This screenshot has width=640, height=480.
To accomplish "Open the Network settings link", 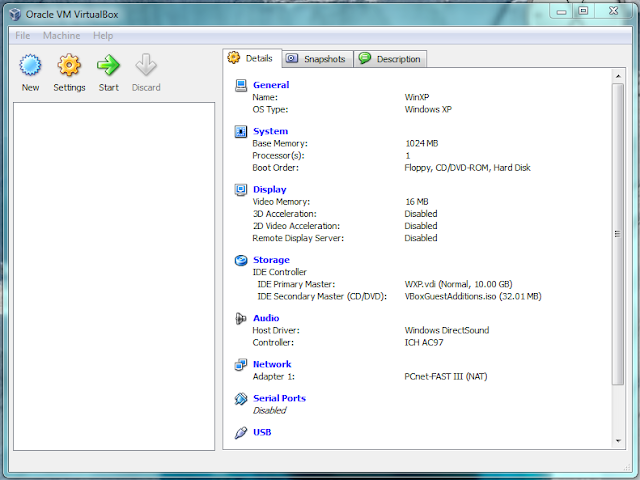I will coord(272,364).
